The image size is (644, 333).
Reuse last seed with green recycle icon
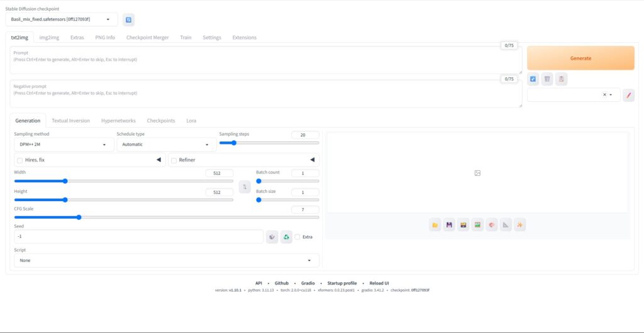(x=286, y=237)
